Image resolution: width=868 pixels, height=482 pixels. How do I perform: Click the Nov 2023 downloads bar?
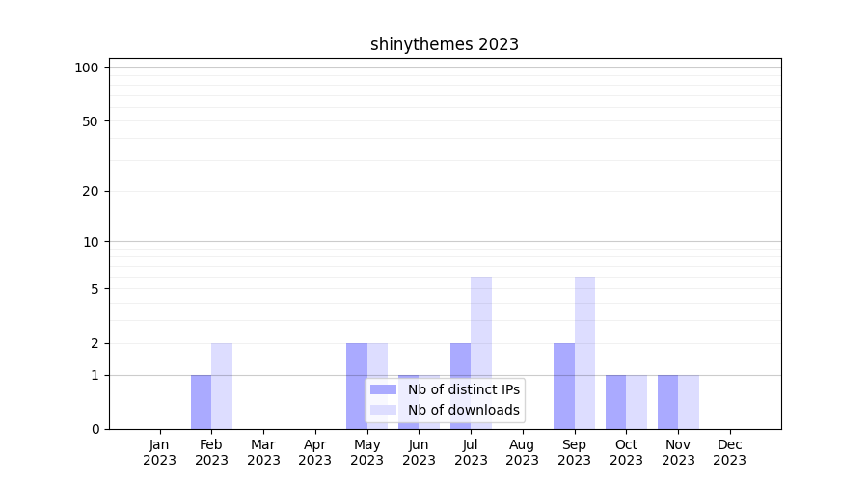tap(689, 402)
